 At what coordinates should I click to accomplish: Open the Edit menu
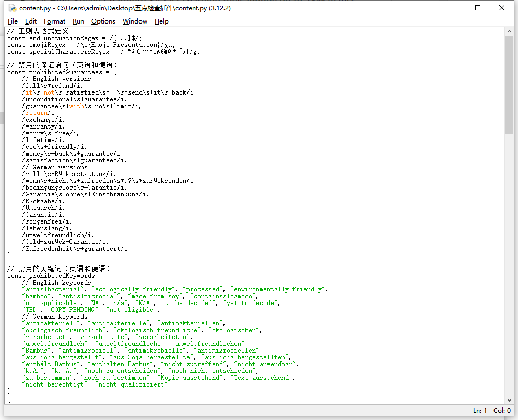[x=31, y=21]
